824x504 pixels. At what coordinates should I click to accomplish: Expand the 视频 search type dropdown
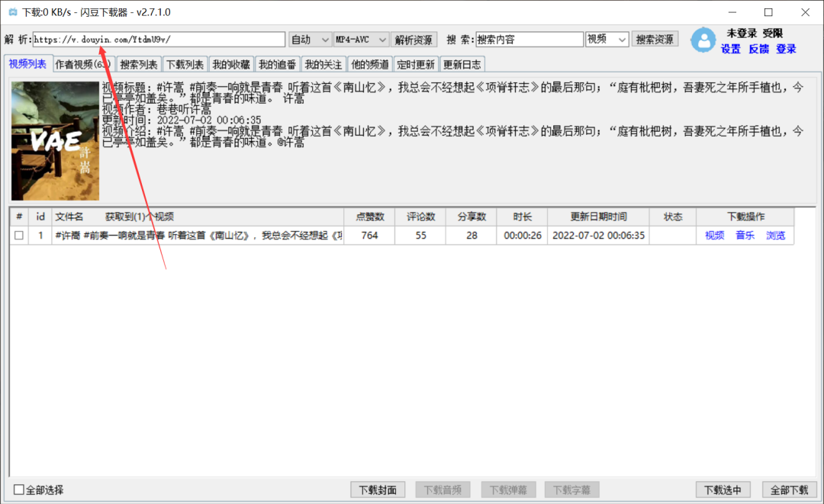click(607, 40)
